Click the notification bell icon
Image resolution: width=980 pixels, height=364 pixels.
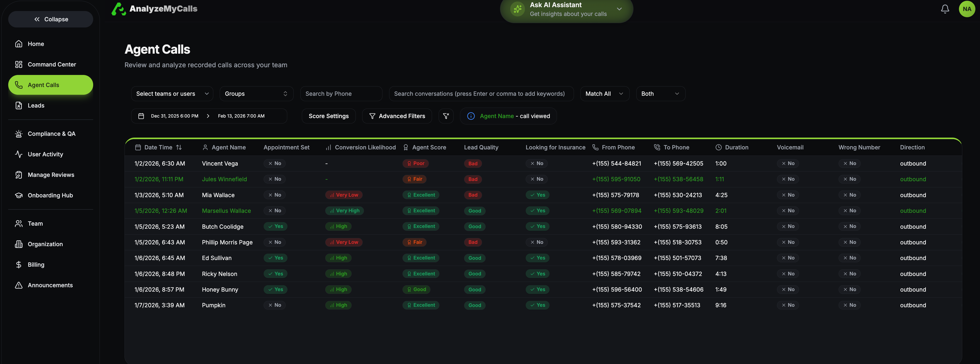(x=945, y=9)
